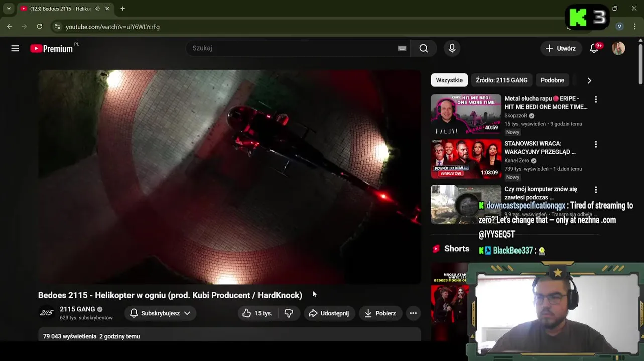Click the Shorts section heading

point(456,249)
